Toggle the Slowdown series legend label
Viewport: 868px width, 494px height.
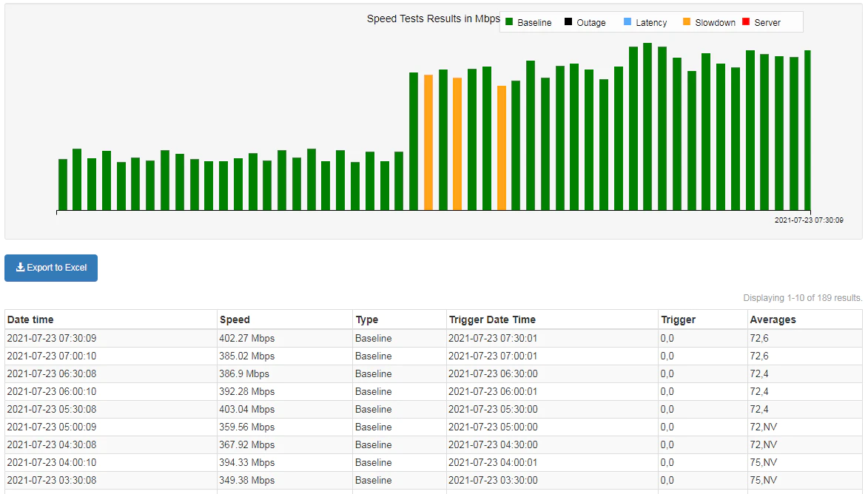click(x=716, y=23)
